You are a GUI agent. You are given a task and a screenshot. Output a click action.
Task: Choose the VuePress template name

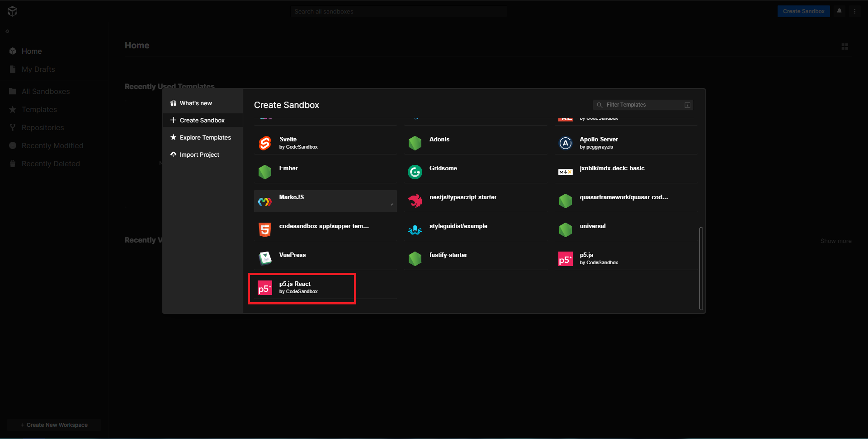pyautogui.click(x=292, y=255)
